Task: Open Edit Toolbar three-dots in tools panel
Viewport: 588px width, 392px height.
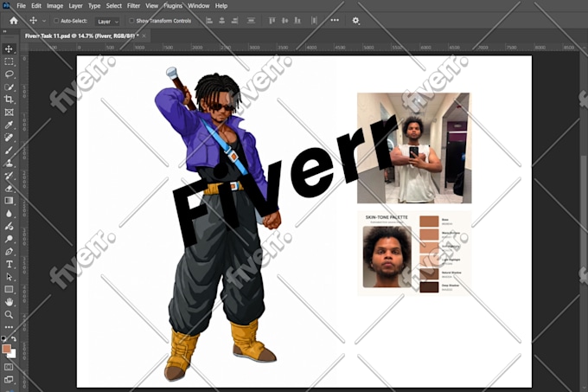Action: tap(9, 327)
